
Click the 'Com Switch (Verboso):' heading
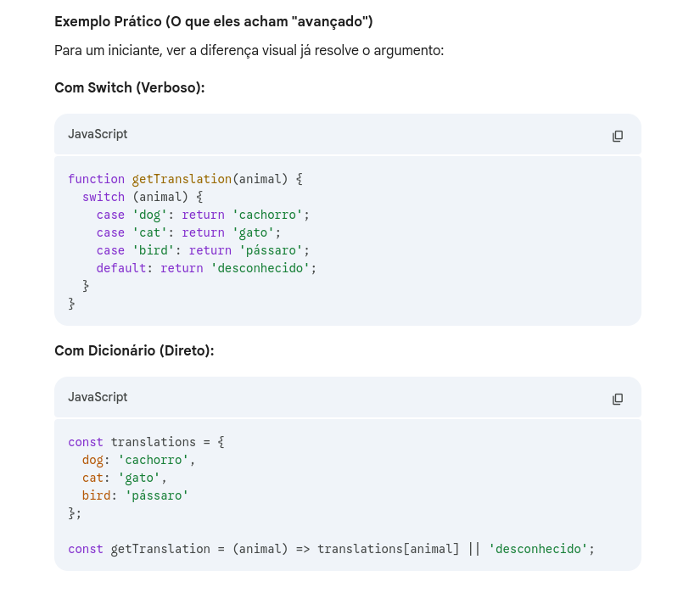pyautogui.click(x=130, y=88)
